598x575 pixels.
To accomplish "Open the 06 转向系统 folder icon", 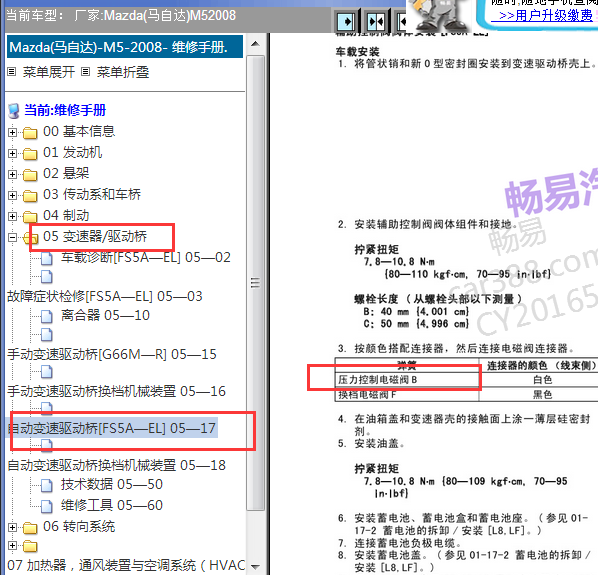I will point(30,528).
